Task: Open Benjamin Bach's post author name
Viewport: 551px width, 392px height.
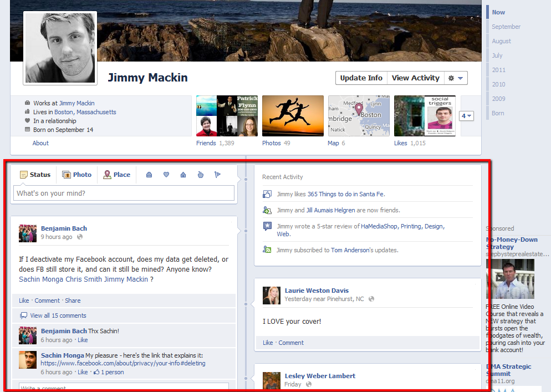Action: (x=64, y=228)
